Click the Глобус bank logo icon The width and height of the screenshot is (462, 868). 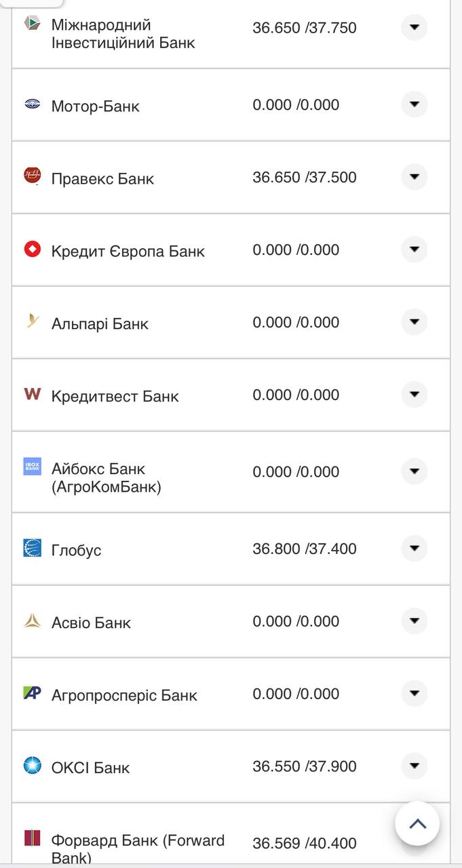coord(33,547)
